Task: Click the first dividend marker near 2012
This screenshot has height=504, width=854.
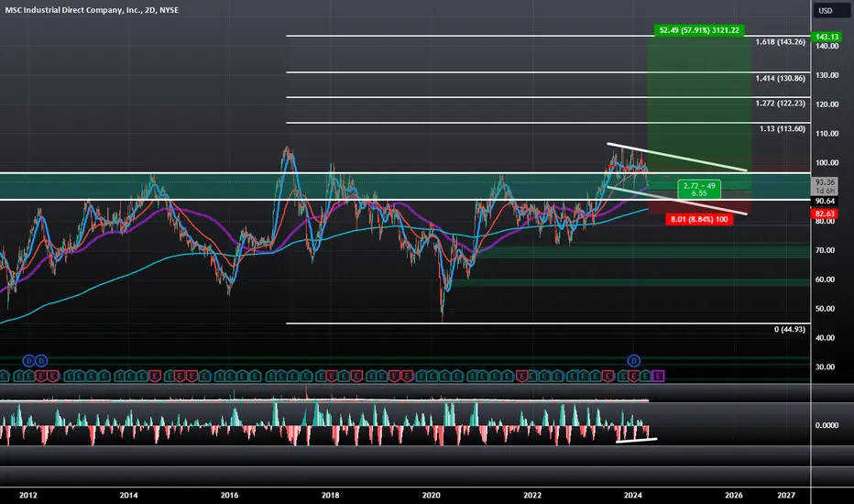Action: click(x=28, y=361)
